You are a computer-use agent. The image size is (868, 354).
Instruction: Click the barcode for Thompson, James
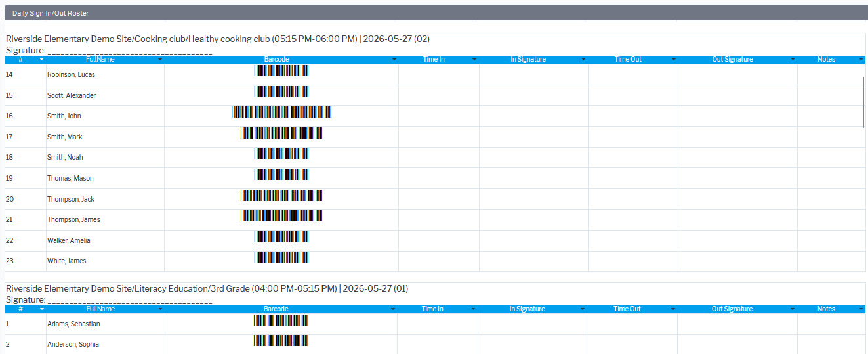pyautogui.click(x=281, y=216)
